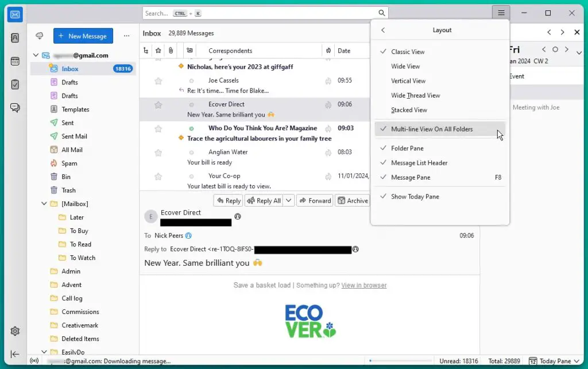Toggle Multi-line View On All Folders
The height and width of the screenshot is (369, 588).
tap(432, 129)
